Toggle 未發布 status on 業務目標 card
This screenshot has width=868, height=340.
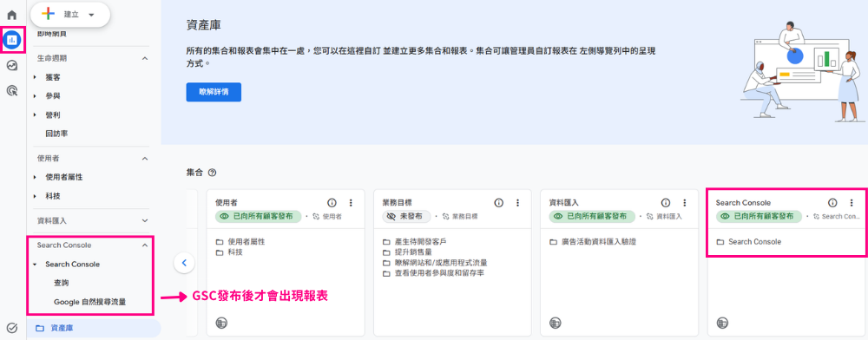pos(406,217)
